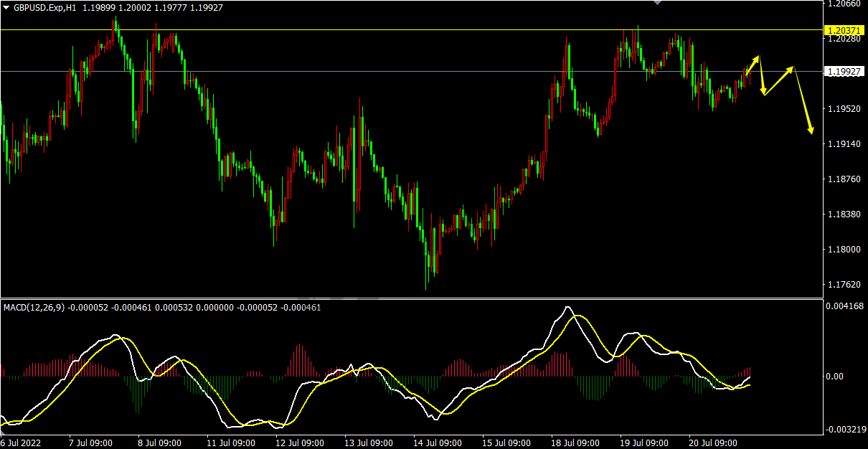868x449 pixels.
Task: Click the 6 Jul 2022 date label
Action: pyautogui.click(x=22, y=443)
